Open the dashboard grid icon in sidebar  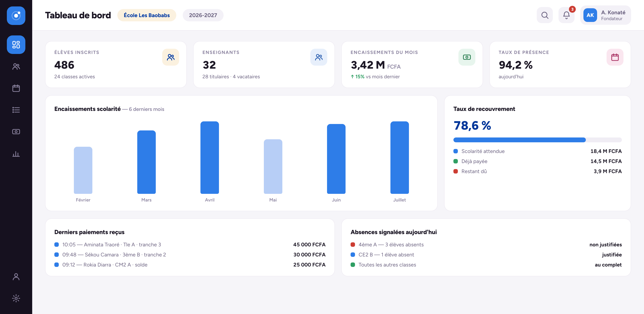[16, 45]
